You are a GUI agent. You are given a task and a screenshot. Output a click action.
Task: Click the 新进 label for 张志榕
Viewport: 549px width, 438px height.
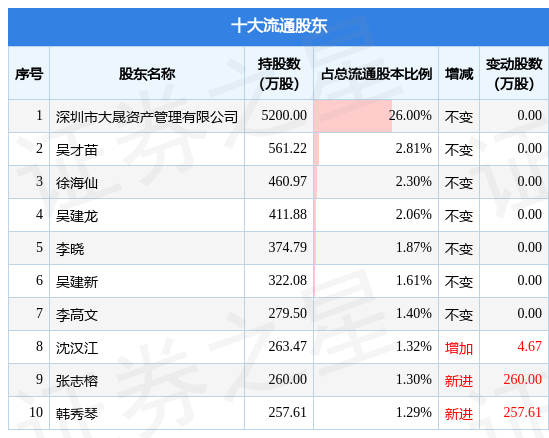459,381
